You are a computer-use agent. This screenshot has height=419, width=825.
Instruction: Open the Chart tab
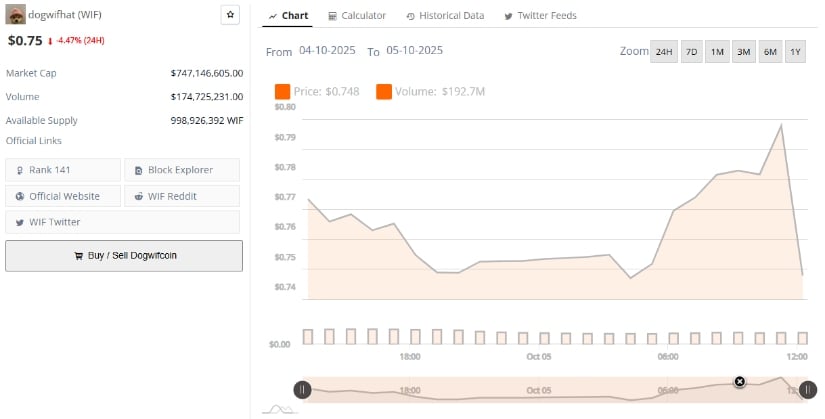coord(288,16)
